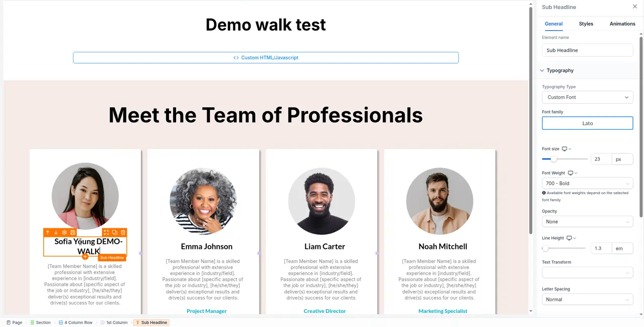Select the Custom HTML/Javascript element bar
Screen dimensions: 644x327
point(266,57)
